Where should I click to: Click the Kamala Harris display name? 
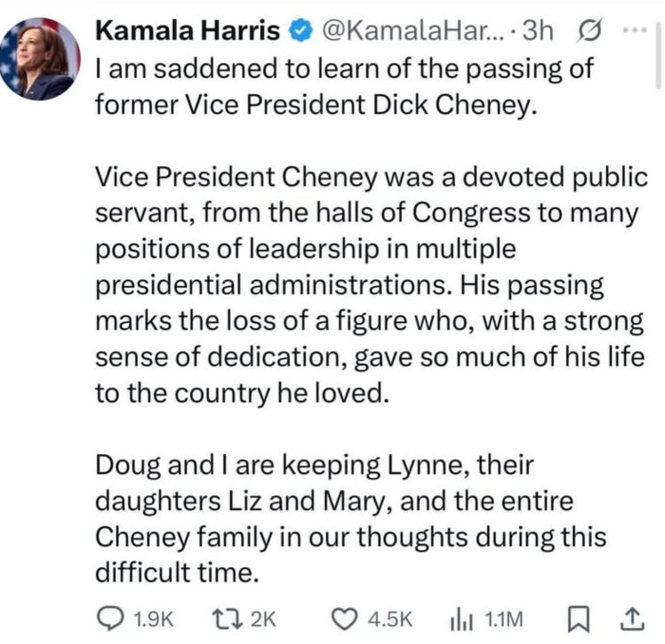[188, 30]
